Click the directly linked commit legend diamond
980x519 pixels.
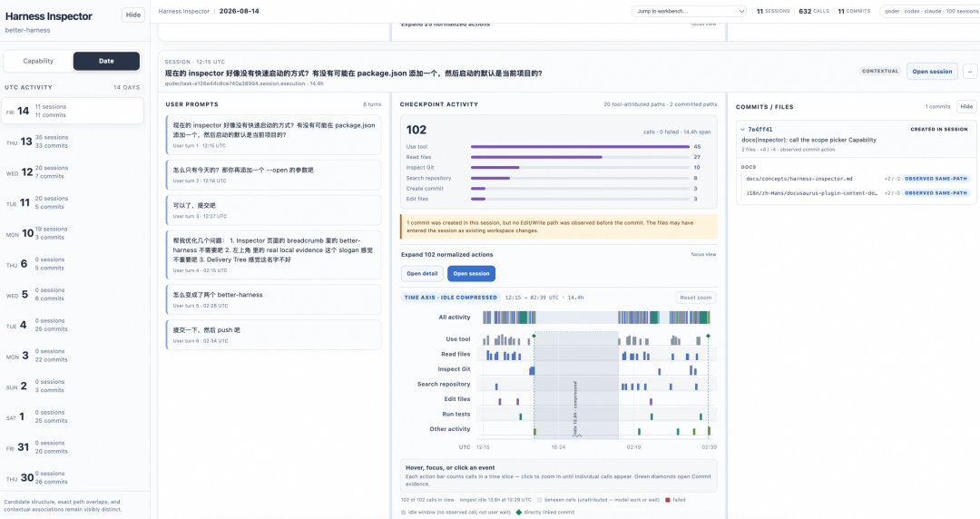(518, 512)
